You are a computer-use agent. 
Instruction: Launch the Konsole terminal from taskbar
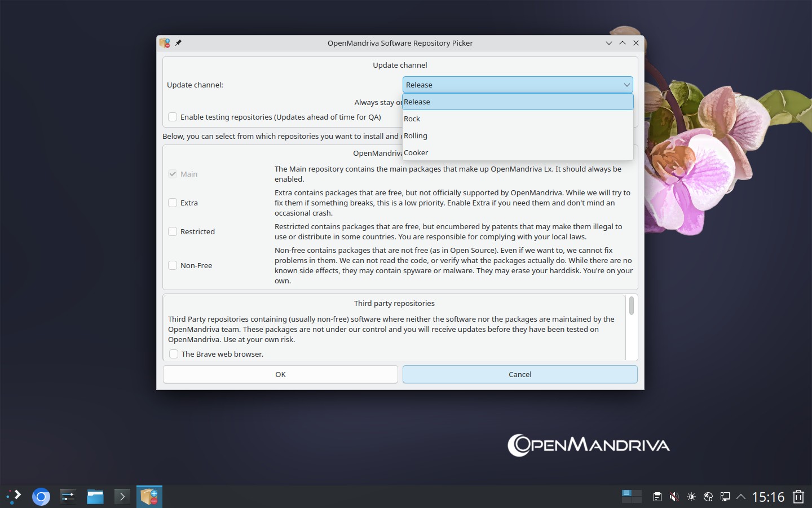coord(122,497)
